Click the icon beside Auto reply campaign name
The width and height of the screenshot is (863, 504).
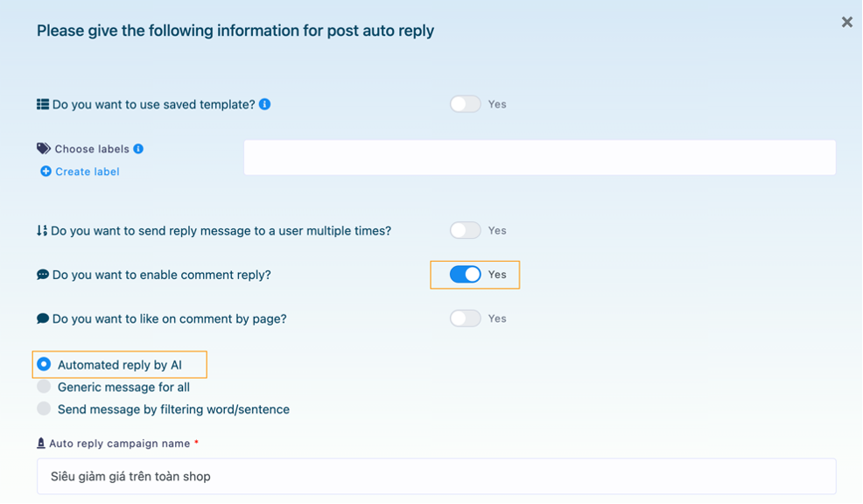pyautogui.click(x=41, y=444)
